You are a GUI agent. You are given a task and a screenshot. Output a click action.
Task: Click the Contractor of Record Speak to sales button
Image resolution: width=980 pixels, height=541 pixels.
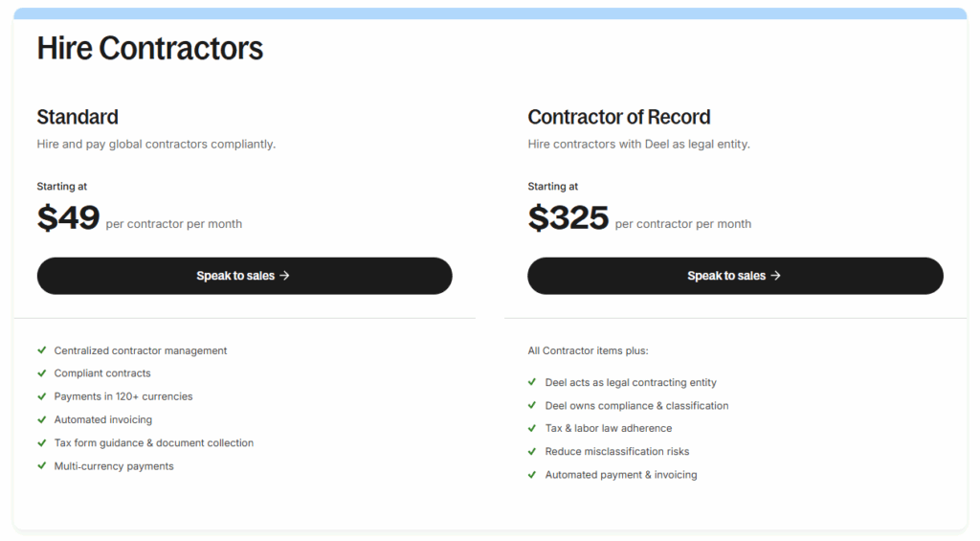click(x=734, y=276)
